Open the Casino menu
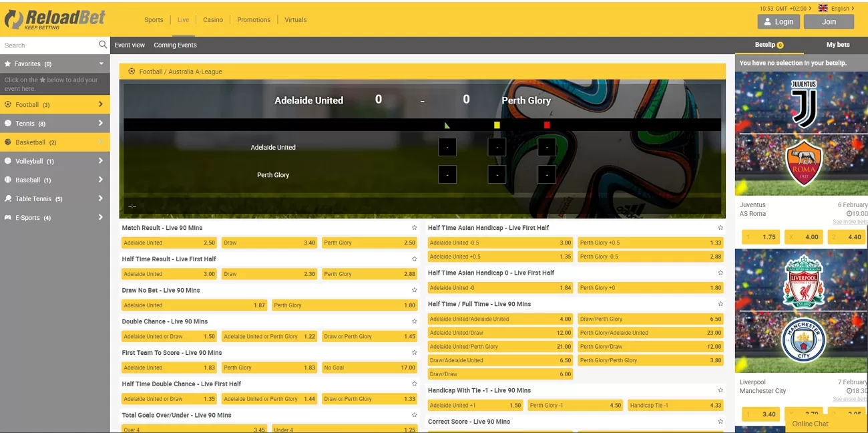Image resolution: width=868 pixels, height=433 pixels. [x=213, y=19]
